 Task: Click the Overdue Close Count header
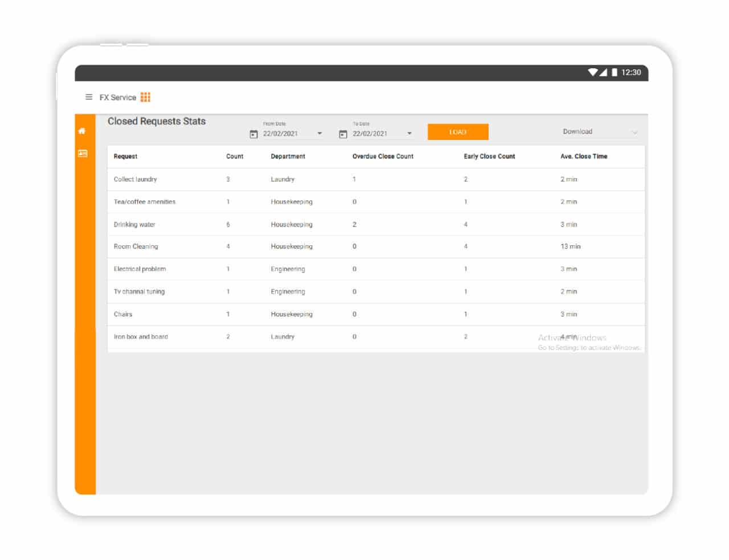pyautogui.click(x=383, y=156)
